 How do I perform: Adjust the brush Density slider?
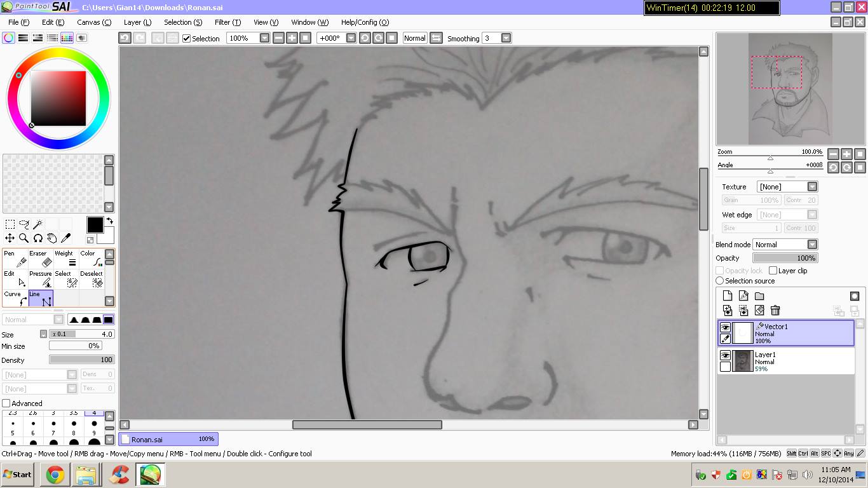(x=82, y=360)
